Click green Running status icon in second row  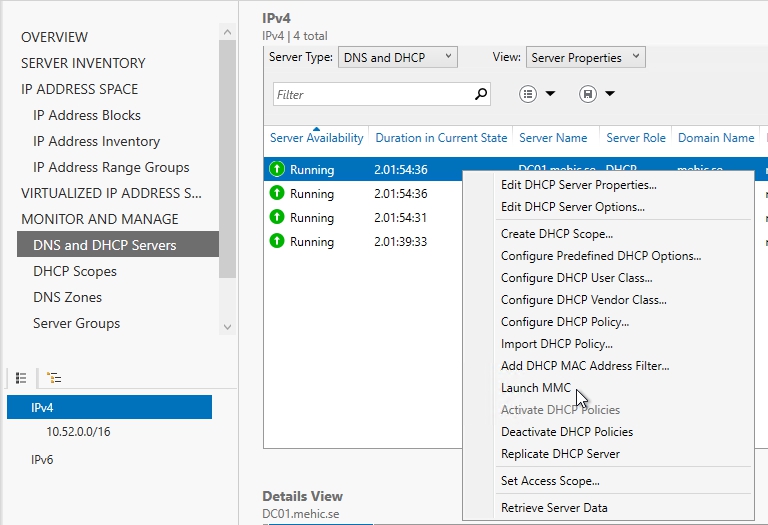click(277, 194)
